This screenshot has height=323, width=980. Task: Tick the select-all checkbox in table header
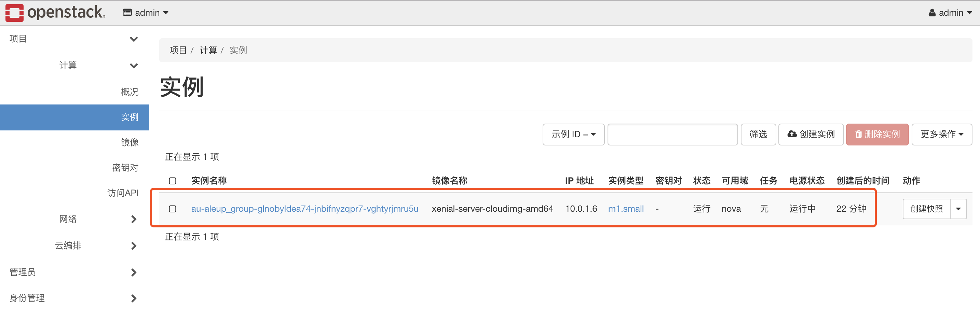click(x=172, y=181)
